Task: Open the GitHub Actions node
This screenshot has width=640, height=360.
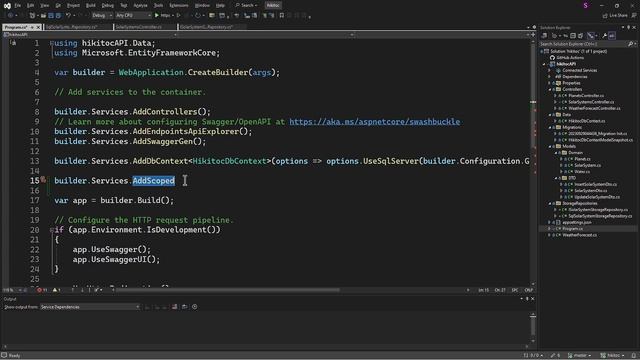Action: pos(570,58)
